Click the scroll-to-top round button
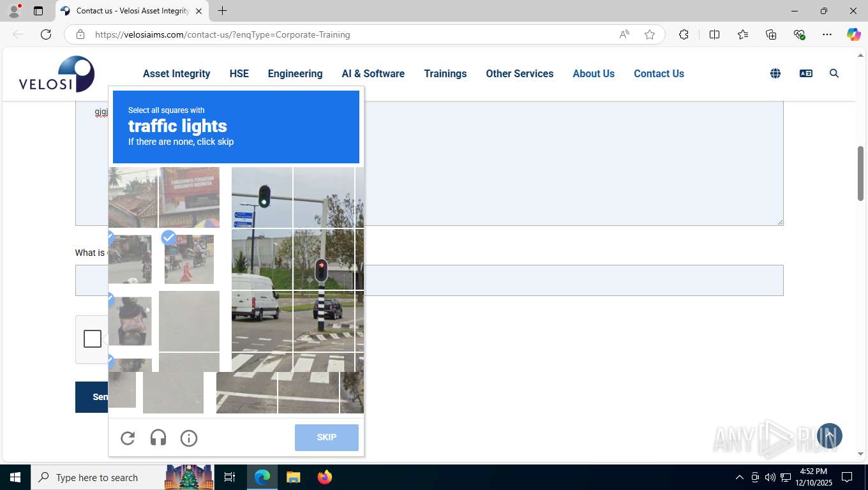Screen dimensions: 868x490 830,436
